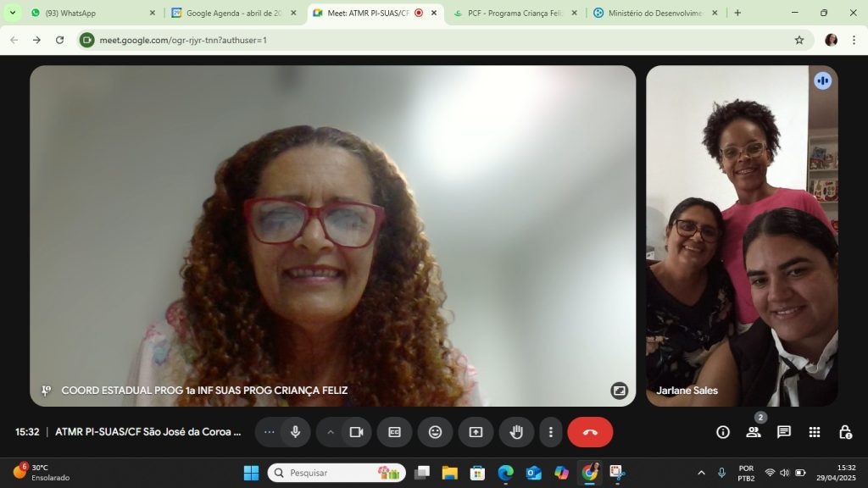Open the chat with everyone panel

pos(784,432)
